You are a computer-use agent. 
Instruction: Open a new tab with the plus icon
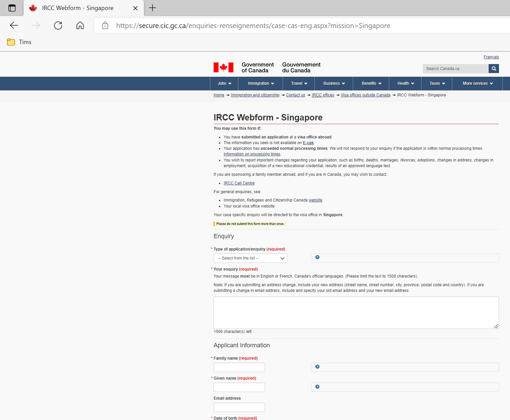point(153,8)
